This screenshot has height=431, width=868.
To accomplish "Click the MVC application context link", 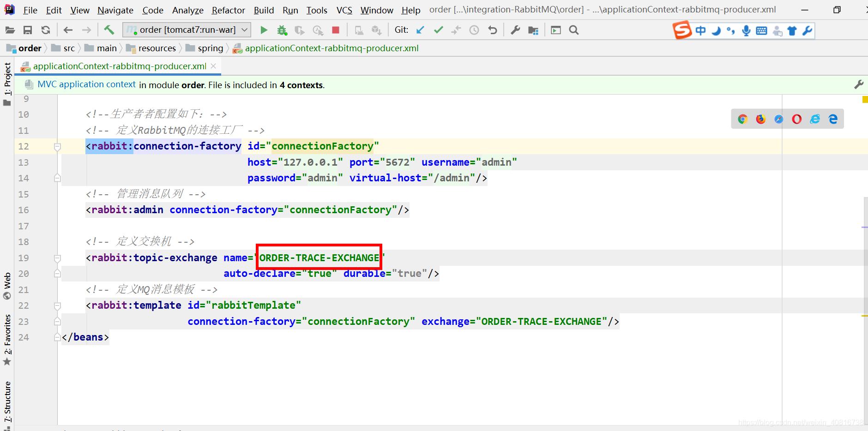I will click(x=87, y=84).
